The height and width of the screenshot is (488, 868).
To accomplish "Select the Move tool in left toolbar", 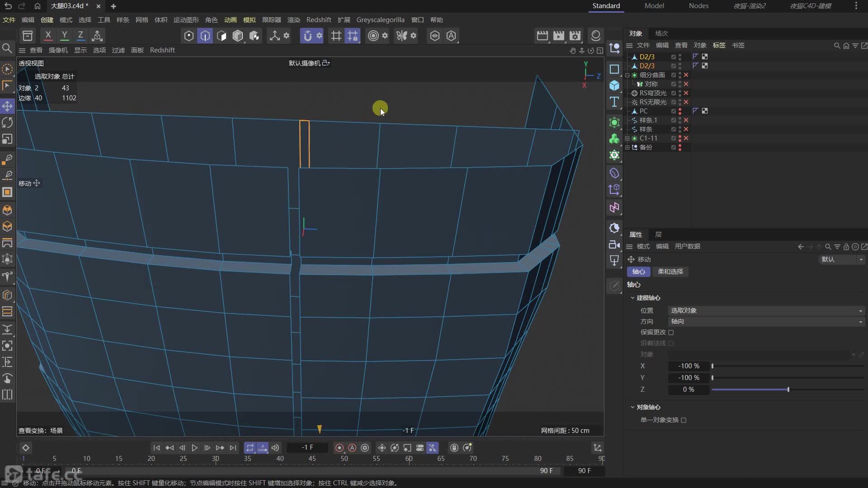I will point(7,106).
